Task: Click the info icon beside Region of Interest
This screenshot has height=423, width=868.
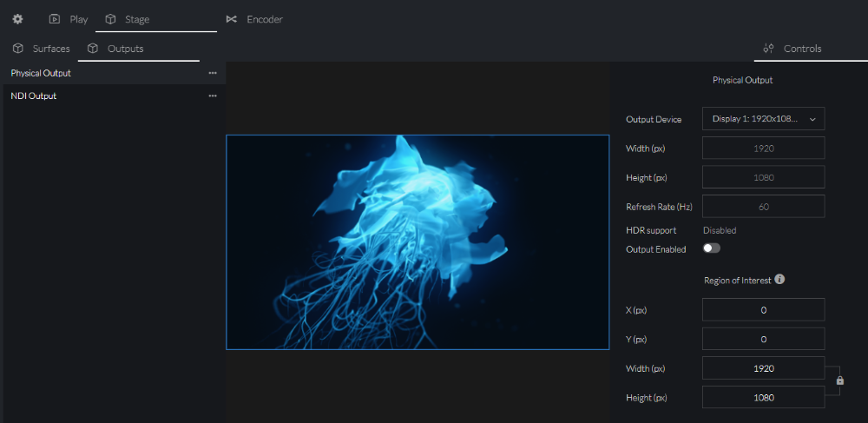Action: 779,280
